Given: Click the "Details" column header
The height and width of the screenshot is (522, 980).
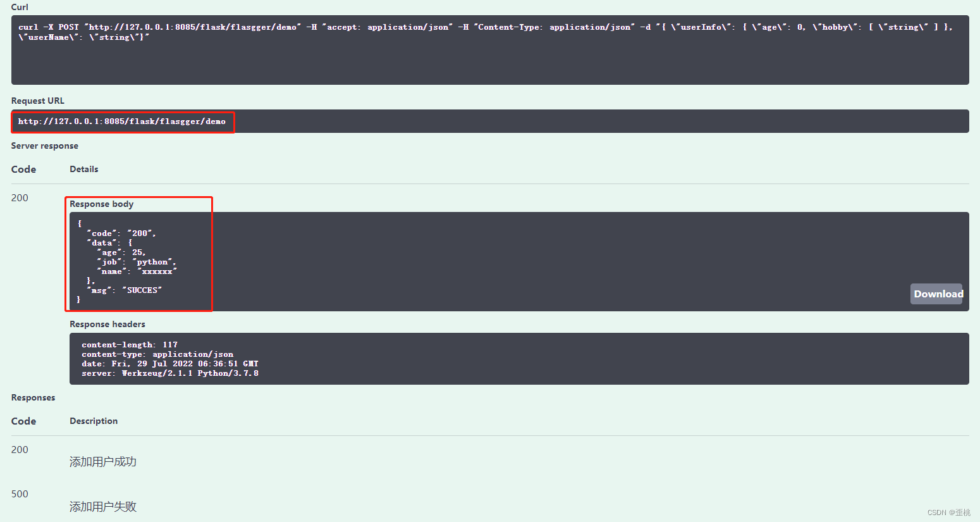Looking at the screenshot, I should click(84, 169).
